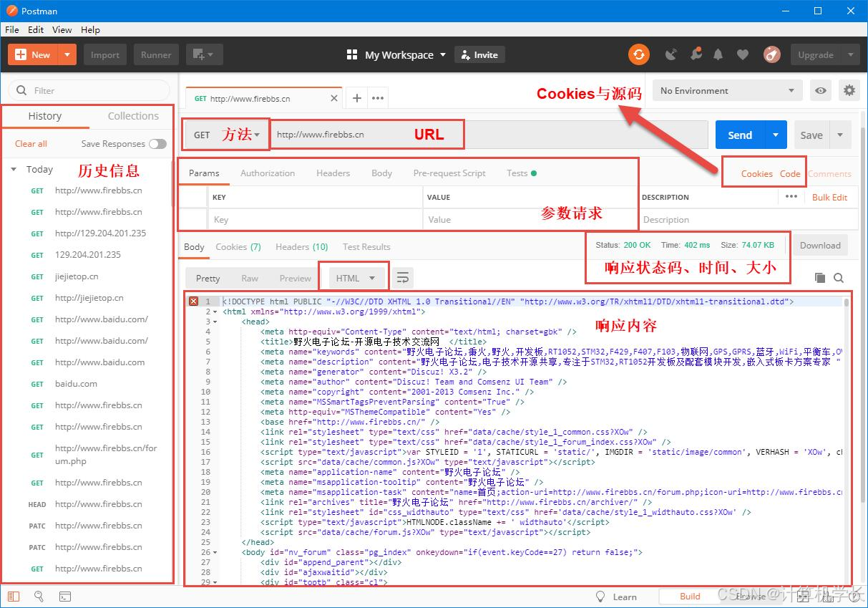Search within the response body
This screenshot has height=608, width=868.
[x=839, y=278]
